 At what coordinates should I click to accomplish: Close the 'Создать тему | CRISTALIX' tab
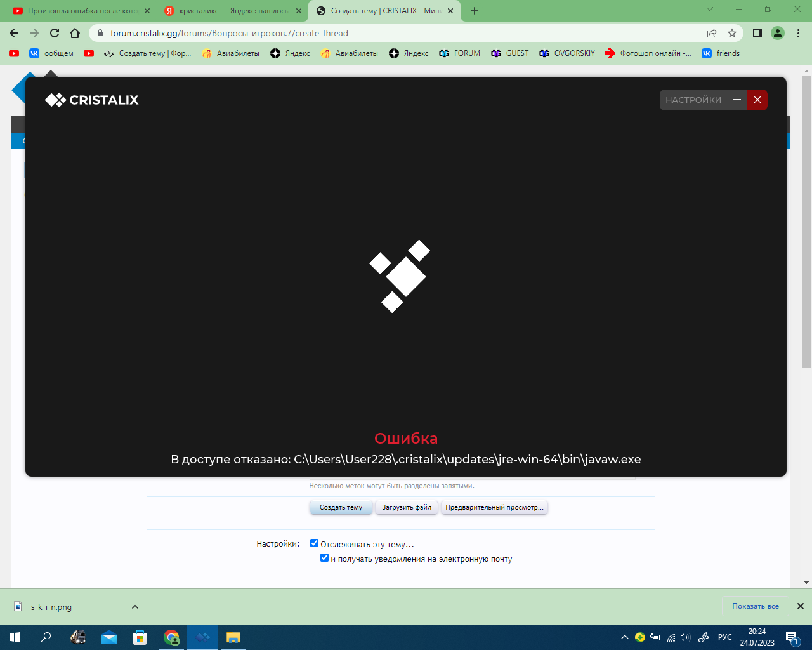[x=450, y=11]
